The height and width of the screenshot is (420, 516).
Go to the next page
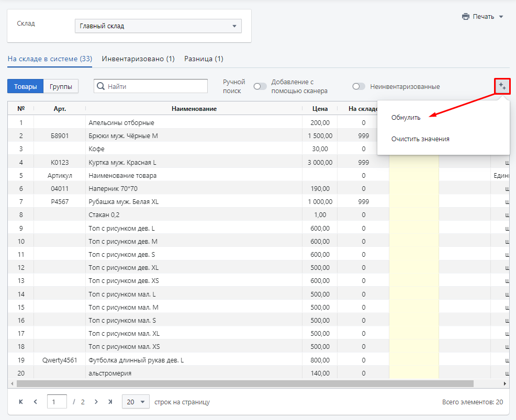point(96,402)
